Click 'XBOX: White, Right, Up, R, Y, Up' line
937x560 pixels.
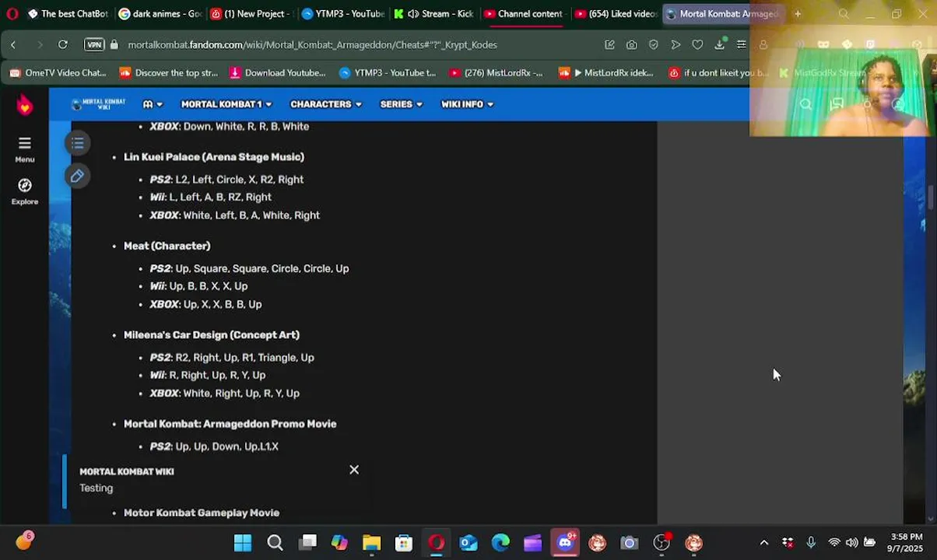click(224, 394)
